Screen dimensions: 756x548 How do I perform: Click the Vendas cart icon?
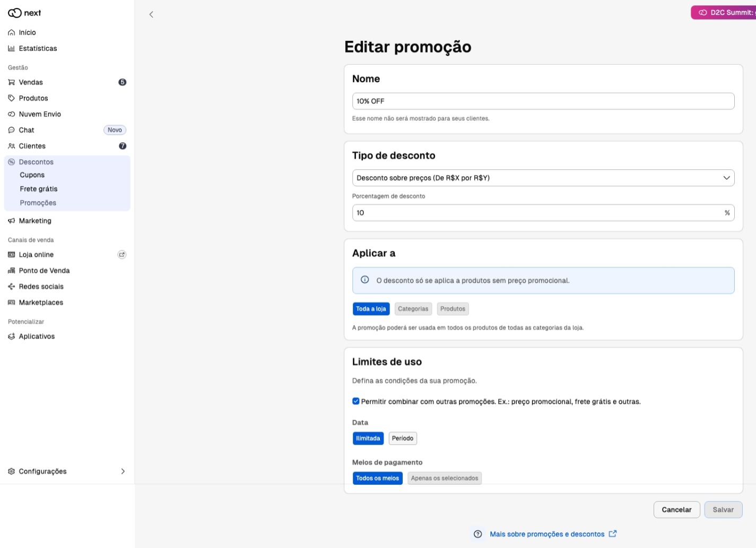(12, 83)
